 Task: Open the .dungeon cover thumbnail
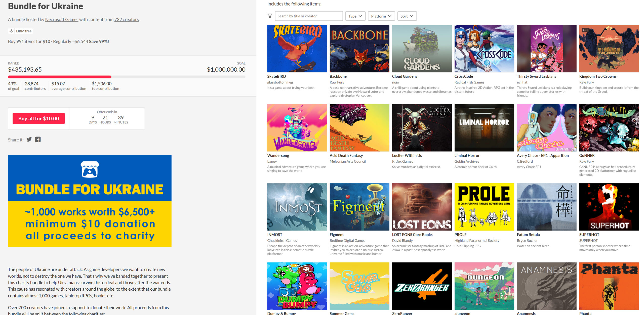(484, 286)
